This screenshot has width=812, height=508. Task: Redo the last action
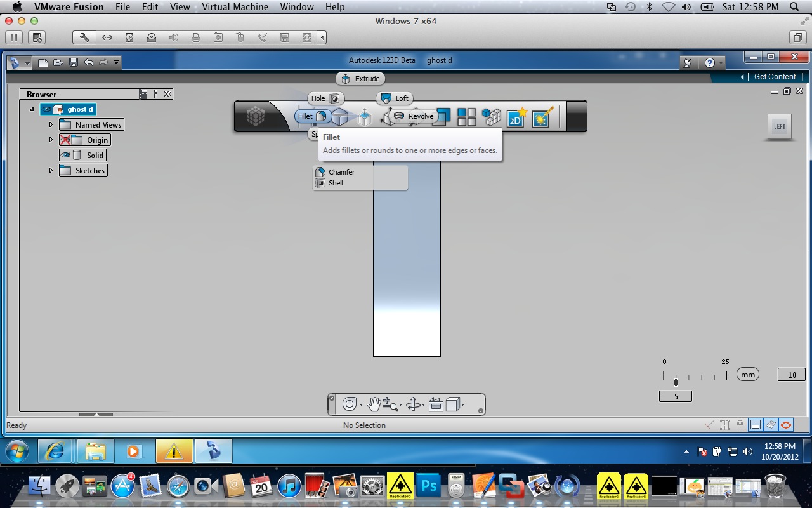[x=103, y=62]
